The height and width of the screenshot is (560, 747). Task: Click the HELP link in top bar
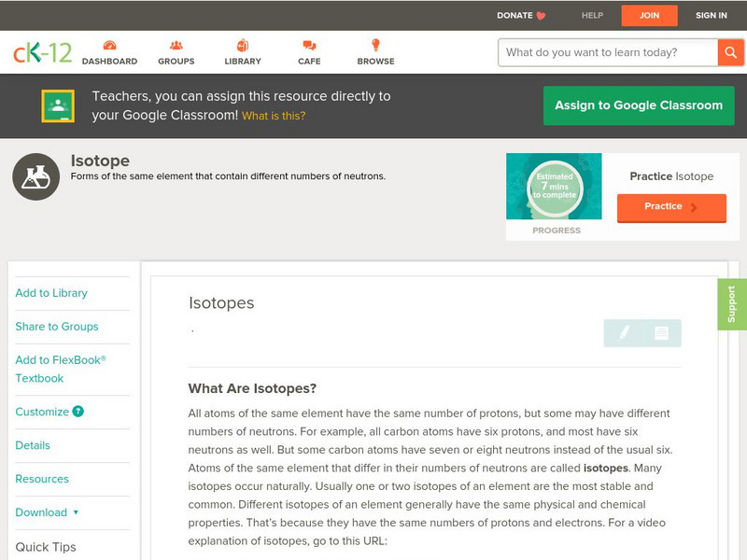point(592,15)
